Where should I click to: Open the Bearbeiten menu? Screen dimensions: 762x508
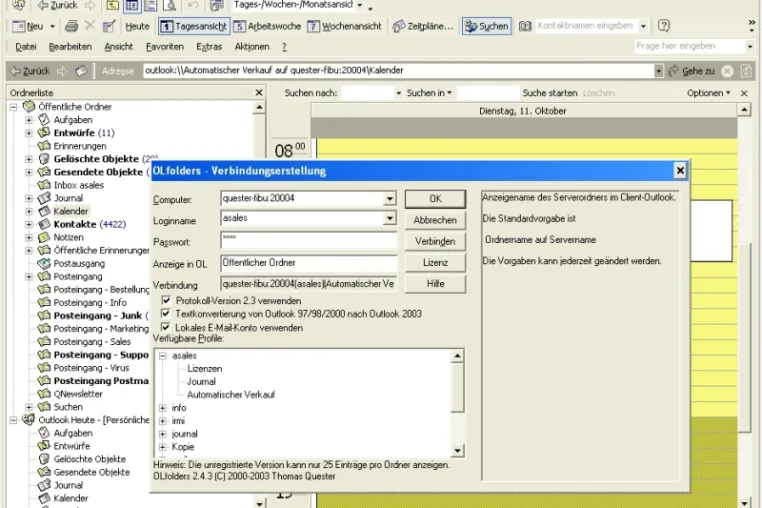[x=70, y=47]
